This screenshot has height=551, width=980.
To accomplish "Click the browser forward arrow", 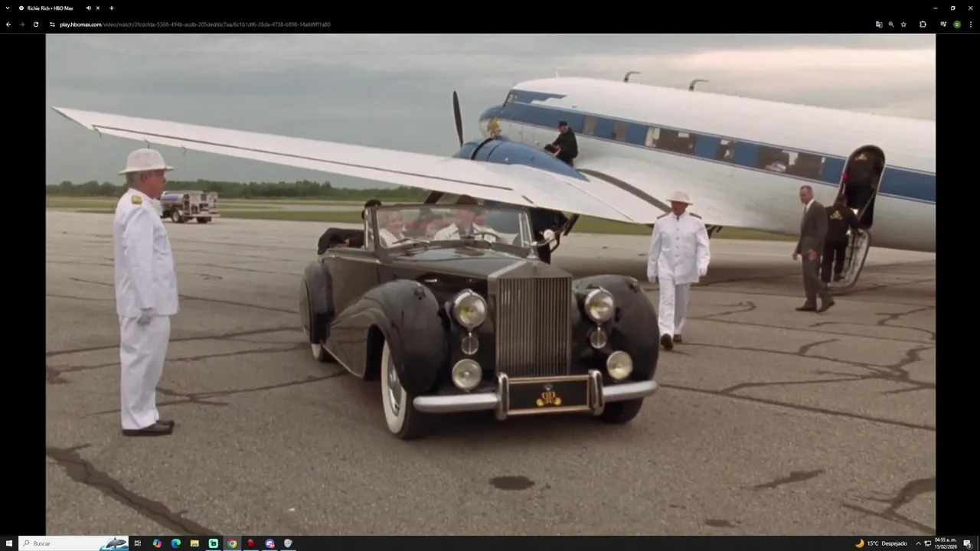I will (21, 24).
